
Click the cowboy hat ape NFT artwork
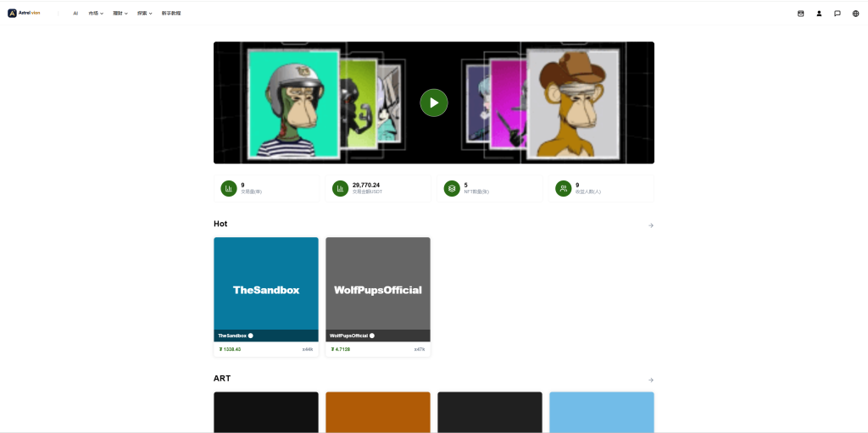pyautogui.click(x=572, y=104)
